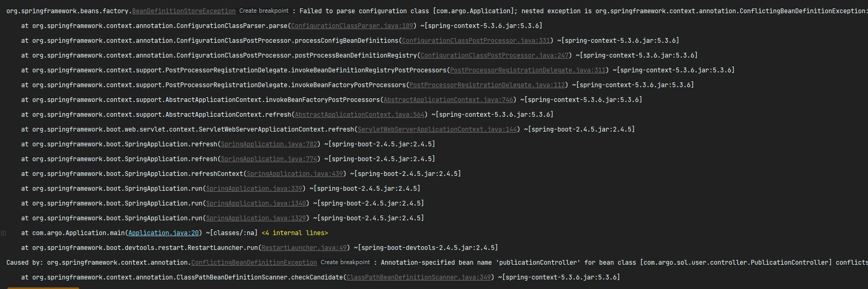Viewport: 868px width, 289px height.
Task: Click the horizontal scrollbar thumb at bottom
Action: (x=43, y=287)
